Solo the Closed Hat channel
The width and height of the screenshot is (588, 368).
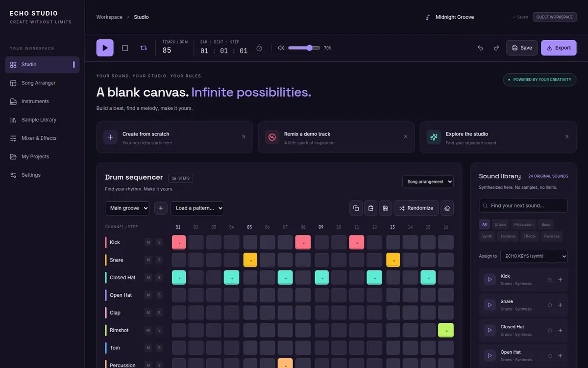point(159,278)
